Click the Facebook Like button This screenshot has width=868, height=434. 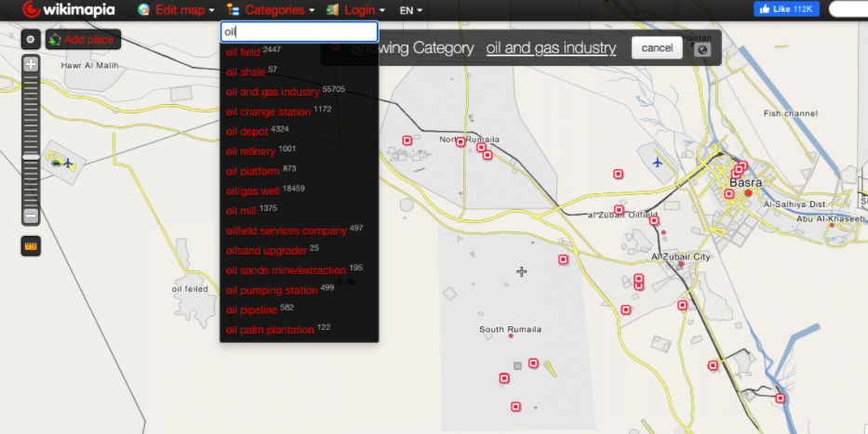tap(786, 9)
